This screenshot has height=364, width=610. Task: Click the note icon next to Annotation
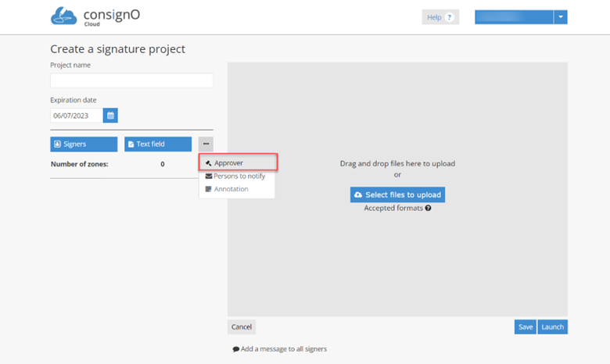pos(208,189)
